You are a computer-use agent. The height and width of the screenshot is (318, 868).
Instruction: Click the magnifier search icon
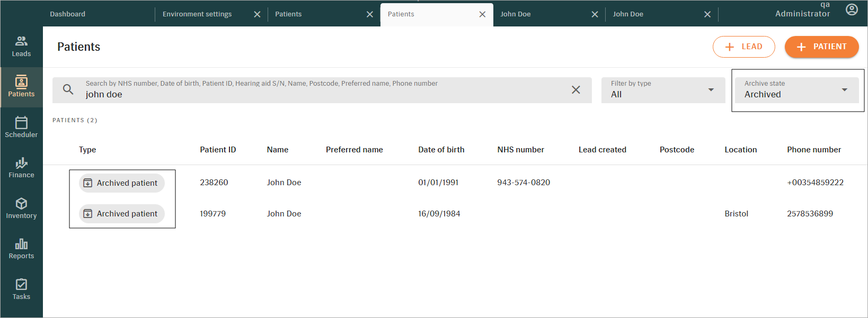point(68,90)
